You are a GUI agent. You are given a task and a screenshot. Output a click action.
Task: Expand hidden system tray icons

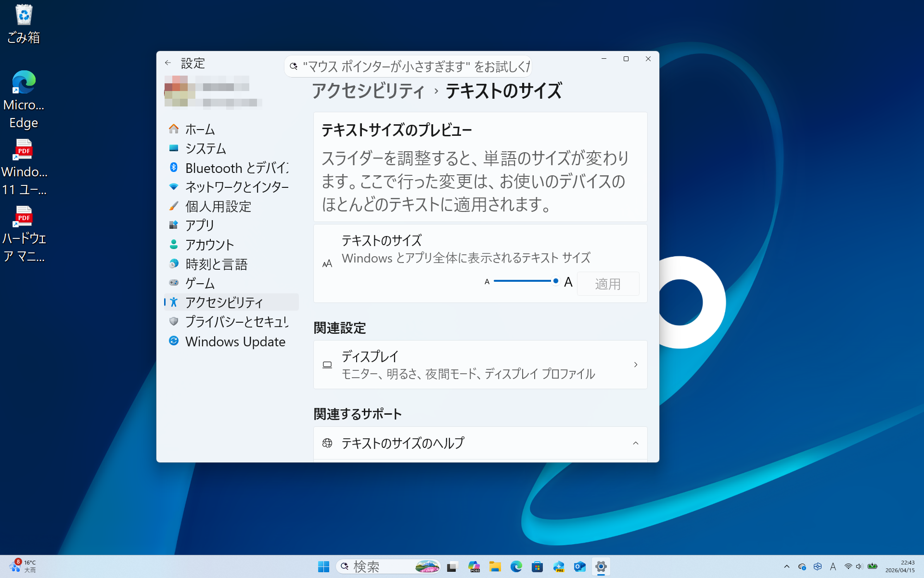click(786, 566)
